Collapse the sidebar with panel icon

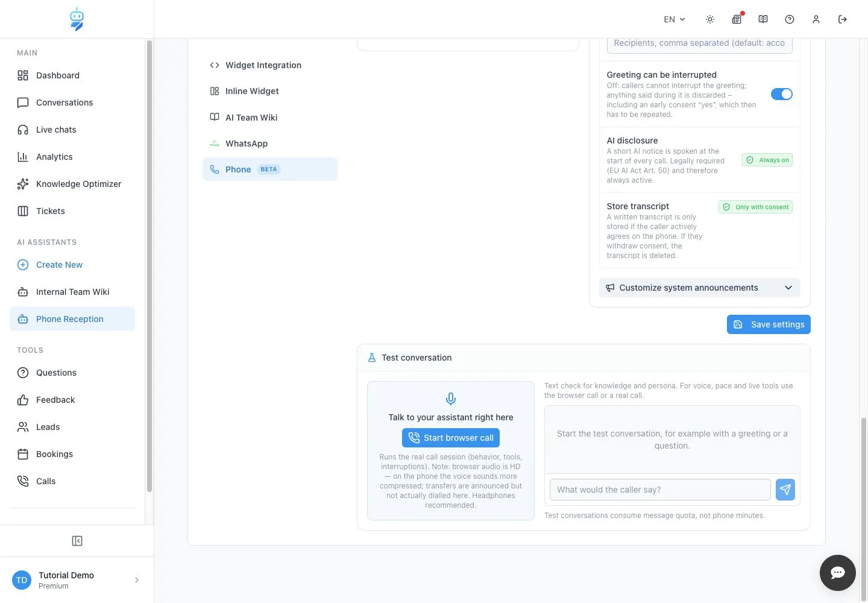point(77,541)
